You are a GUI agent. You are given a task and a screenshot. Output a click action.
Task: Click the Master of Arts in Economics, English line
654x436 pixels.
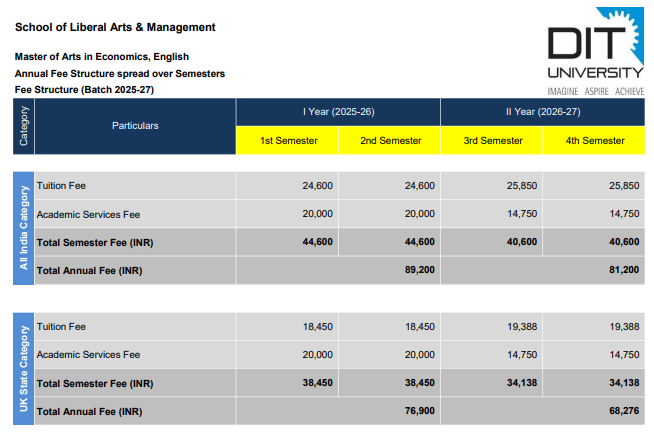pos(102,57)
